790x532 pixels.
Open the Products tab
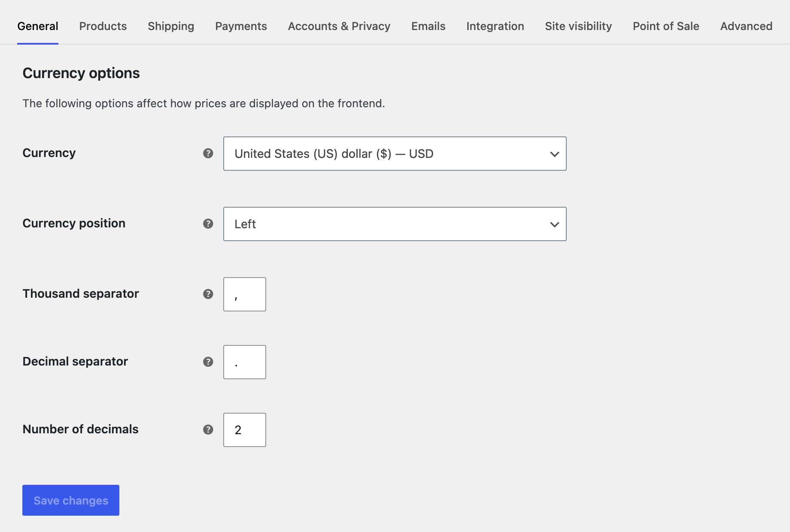(103, 26)
